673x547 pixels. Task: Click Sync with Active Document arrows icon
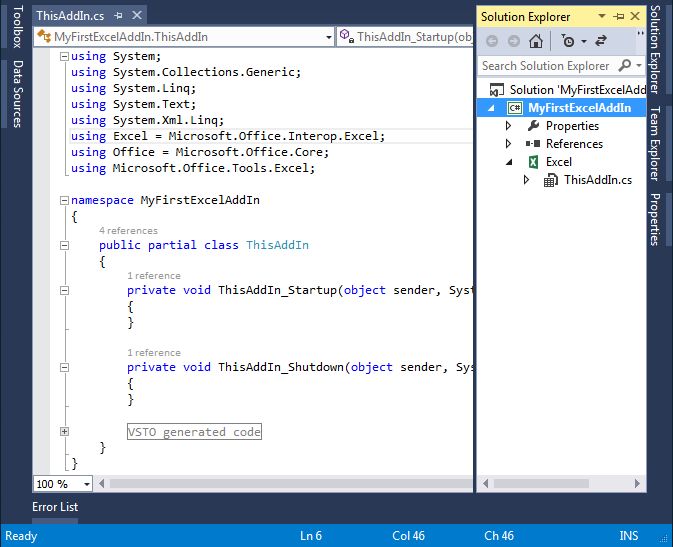(600, 41)
